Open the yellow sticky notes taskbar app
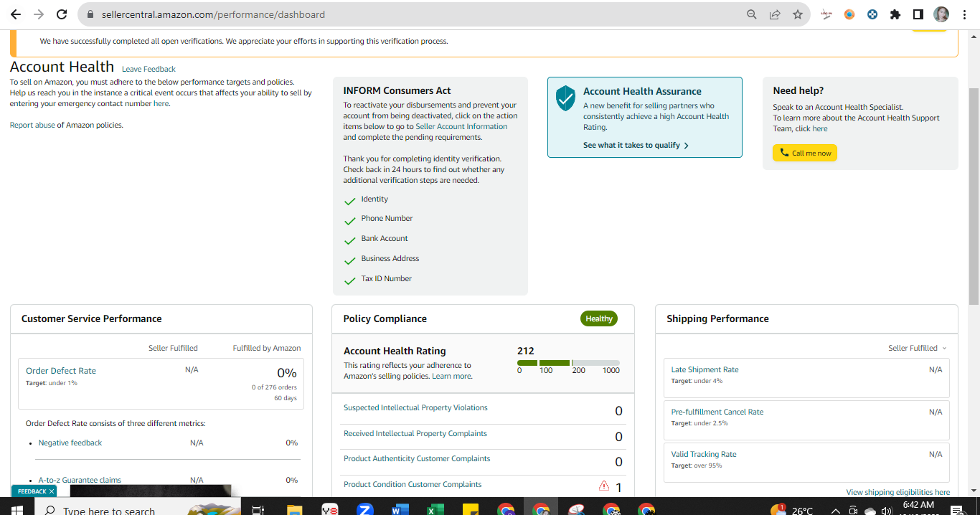980x515 pixels. (471, 510)
